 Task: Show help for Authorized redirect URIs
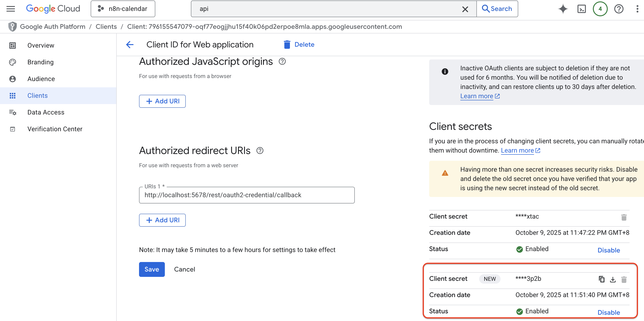click(260, 151)
